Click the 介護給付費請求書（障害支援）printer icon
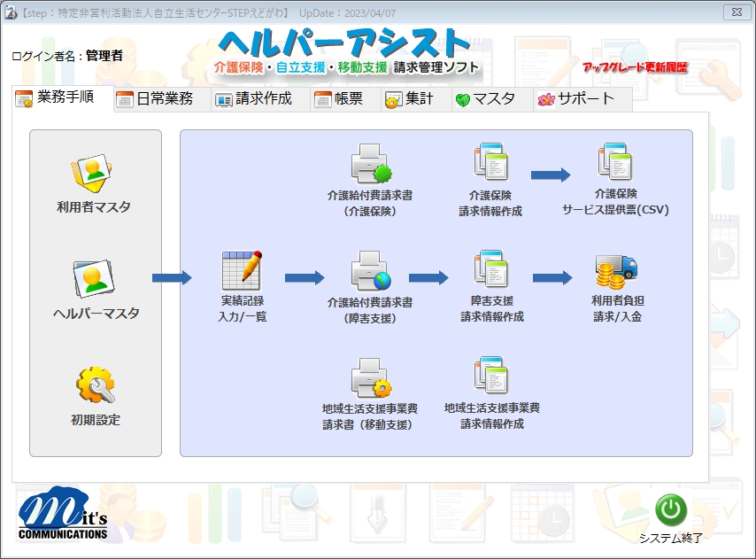756x559 pixels. coord(371,270)
